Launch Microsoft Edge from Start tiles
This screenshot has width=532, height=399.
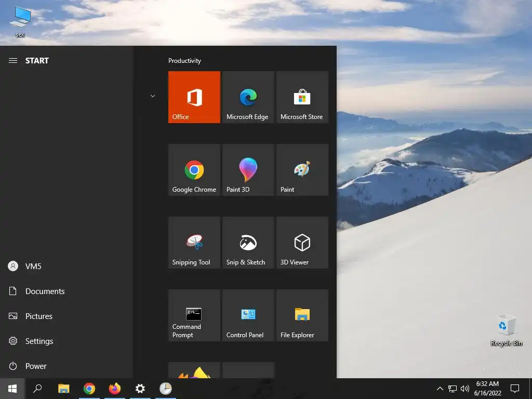point(248,97)
